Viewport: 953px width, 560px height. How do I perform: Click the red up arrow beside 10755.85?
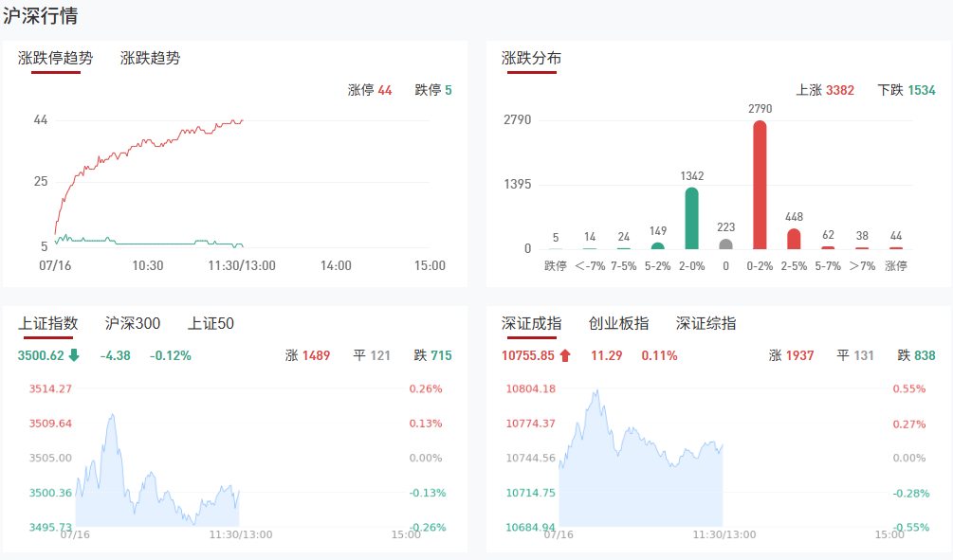point(565,356)
